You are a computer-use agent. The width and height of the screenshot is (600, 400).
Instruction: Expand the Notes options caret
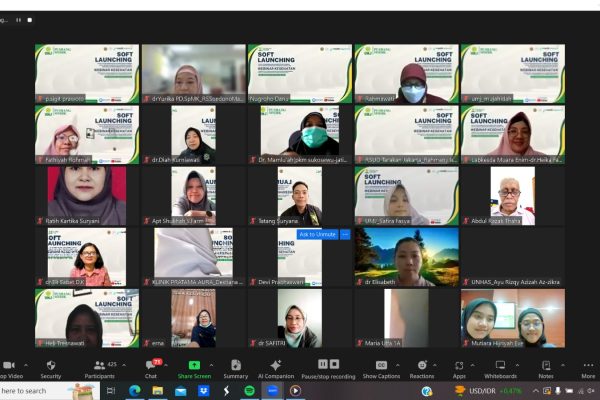(562, 366)
